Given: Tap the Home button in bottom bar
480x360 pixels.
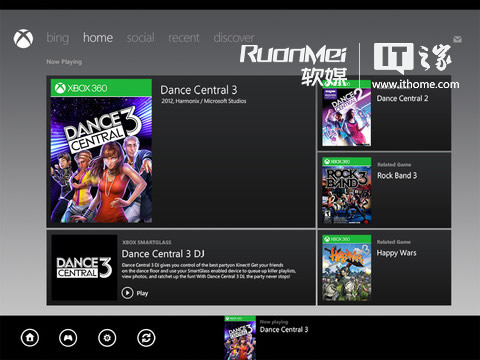Looking at the screenshot, I should [30, 338].
